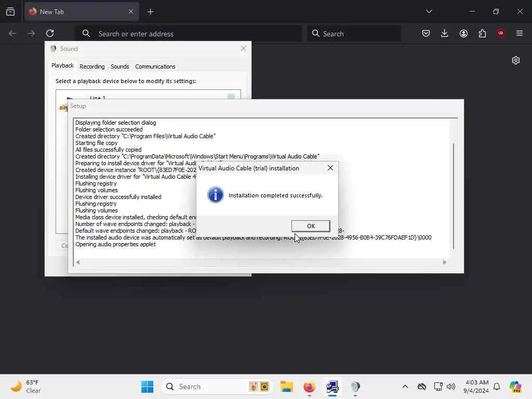Go back in Firefox
This screenshot has height=399, width=532.
[12, 33]
